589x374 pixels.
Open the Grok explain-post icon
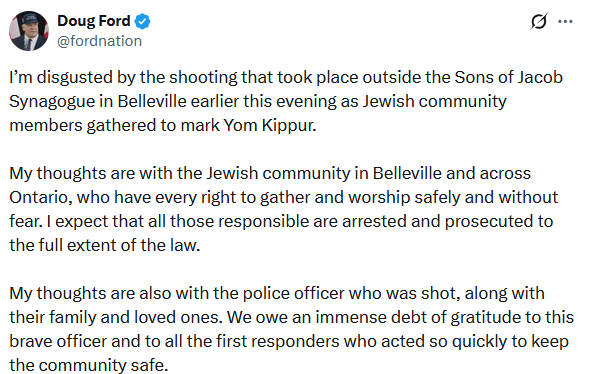[x=539, y=21]
